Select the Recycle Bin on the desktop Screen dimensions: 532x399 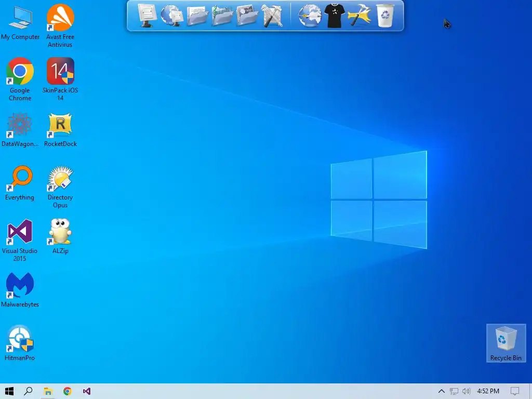point(506,343)
